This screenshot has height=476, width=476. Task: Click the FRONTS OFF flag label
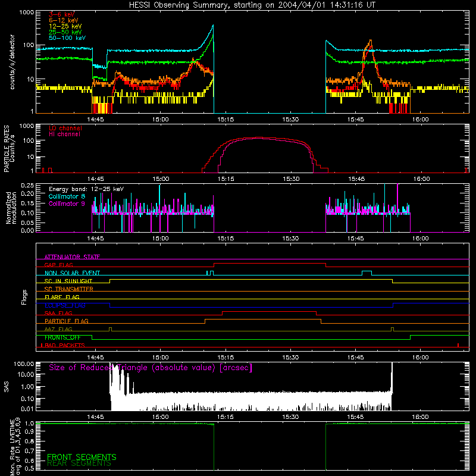(x=62, y=337)
